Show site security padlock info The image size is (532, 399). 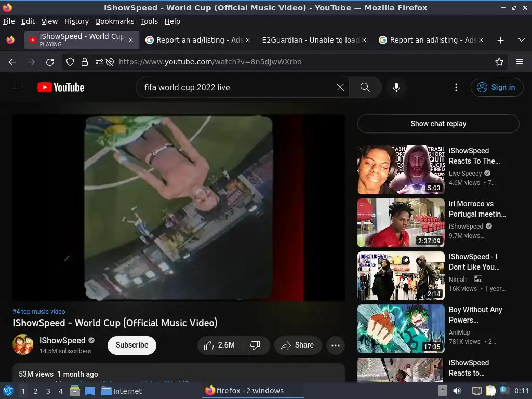[85, 62]
